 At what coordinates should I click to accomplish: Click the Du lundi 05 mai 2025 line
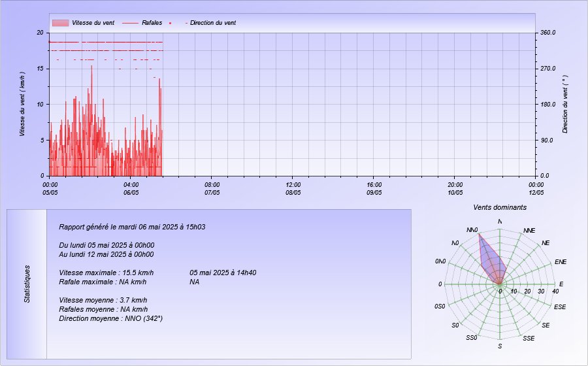point(106,245)
